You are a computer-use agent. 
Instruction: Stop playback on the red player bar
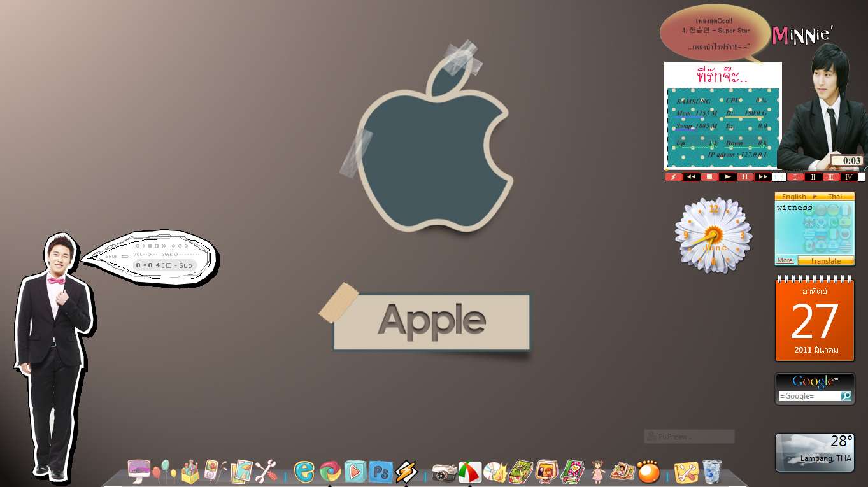tap(709, 177)
